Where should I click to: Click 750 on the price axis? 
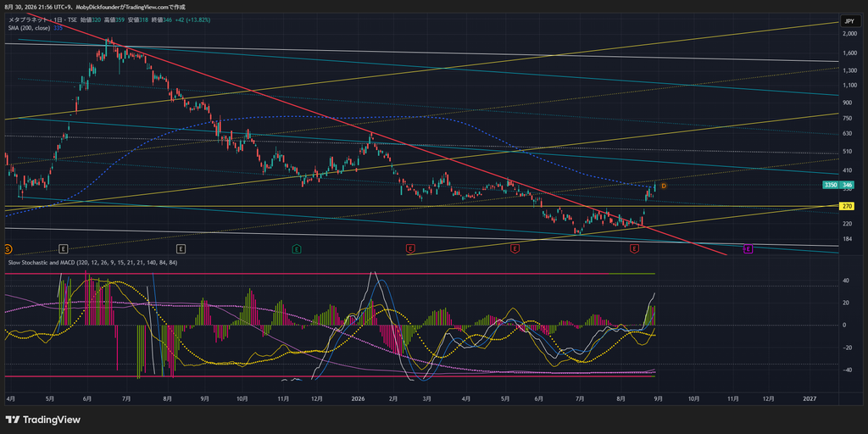point(848,119)
